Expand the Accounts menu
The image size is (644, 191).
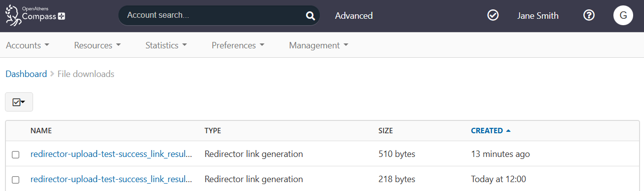(28, 45)
